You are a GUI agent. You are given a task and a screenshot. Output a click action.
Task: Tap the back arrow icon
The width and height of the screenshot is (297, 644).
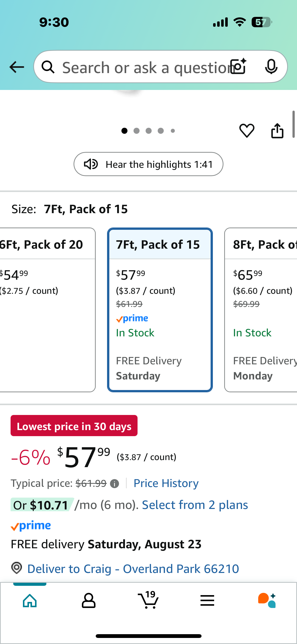coord(17,67)
